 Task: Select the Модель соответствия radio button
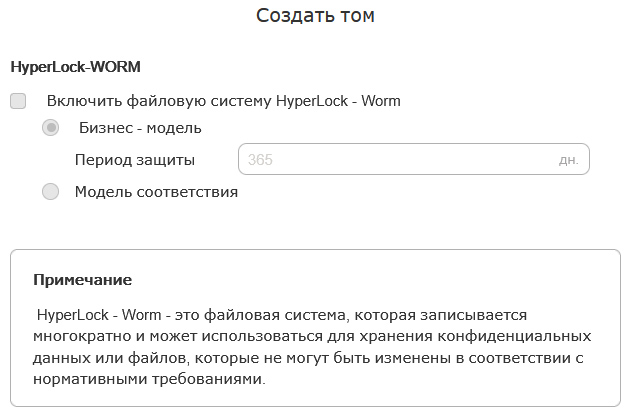click(50, 191)
